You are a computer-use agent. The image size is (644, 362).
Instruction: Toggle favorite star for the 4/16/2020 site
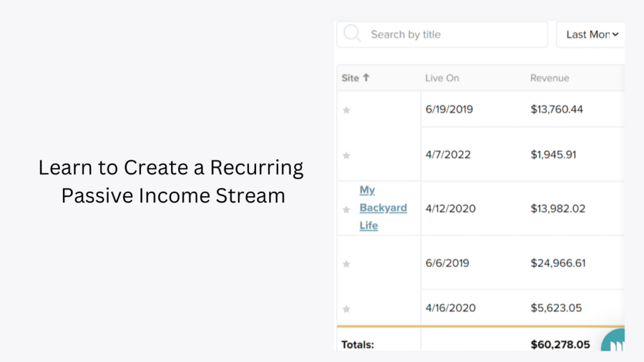347,309
